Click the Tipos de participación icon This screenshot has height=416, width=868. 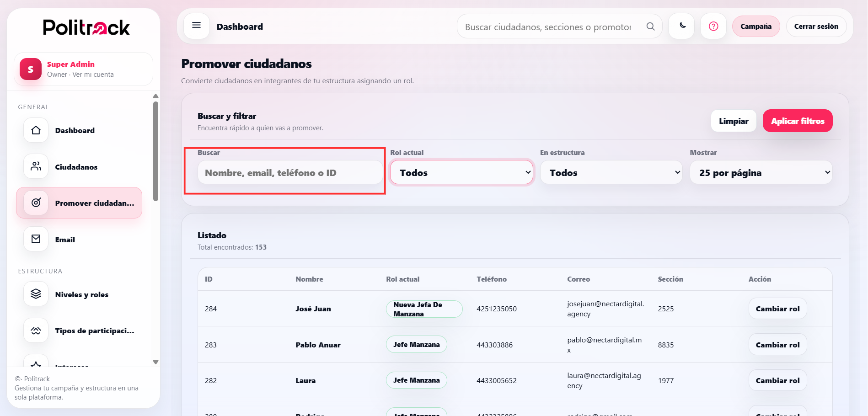coord(36,330)
